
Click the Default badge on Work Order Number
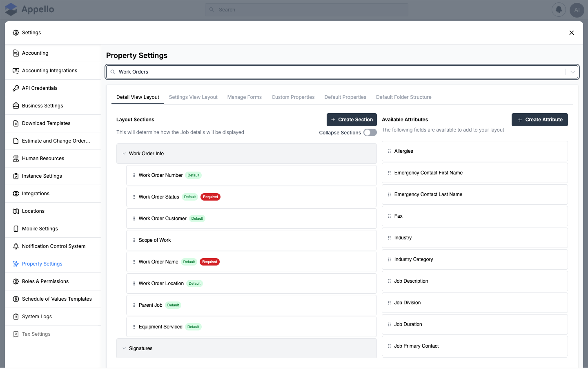(x=194, y=175)
